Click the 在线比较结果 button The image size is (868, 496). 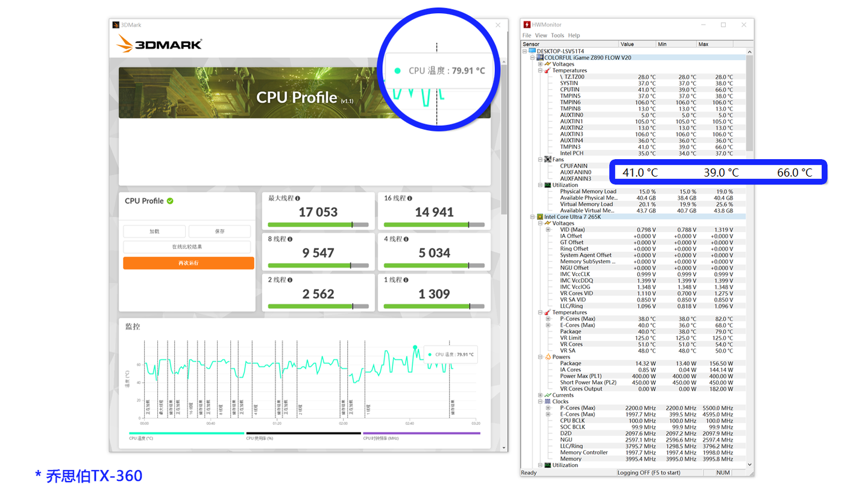coord(187,247)
